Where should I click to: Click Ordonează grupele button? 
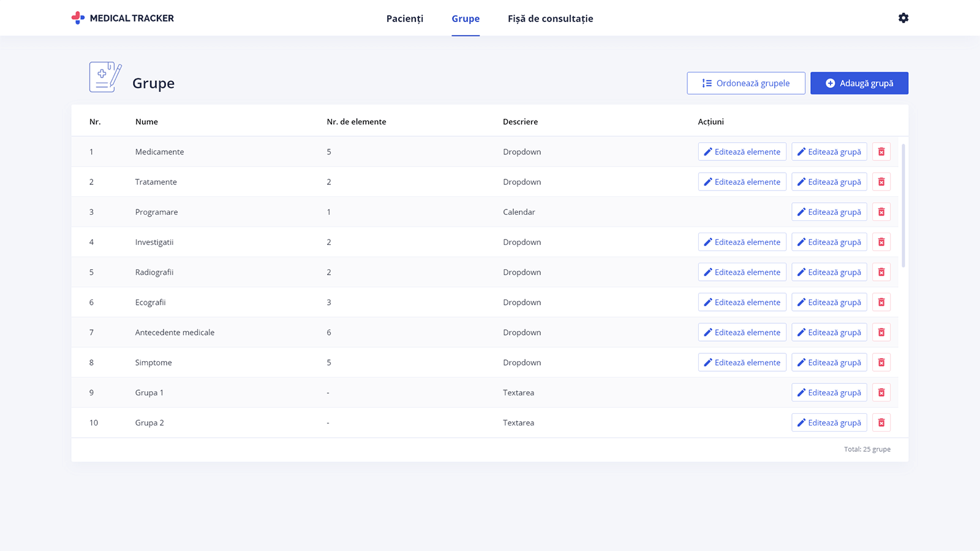(746, 83)
